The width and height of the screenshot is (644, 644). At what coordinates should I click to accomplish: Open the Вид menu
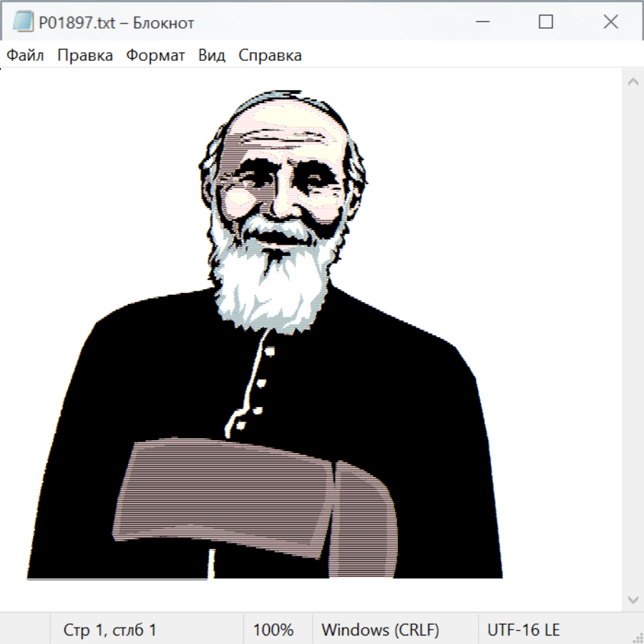[x=212, y=56]
